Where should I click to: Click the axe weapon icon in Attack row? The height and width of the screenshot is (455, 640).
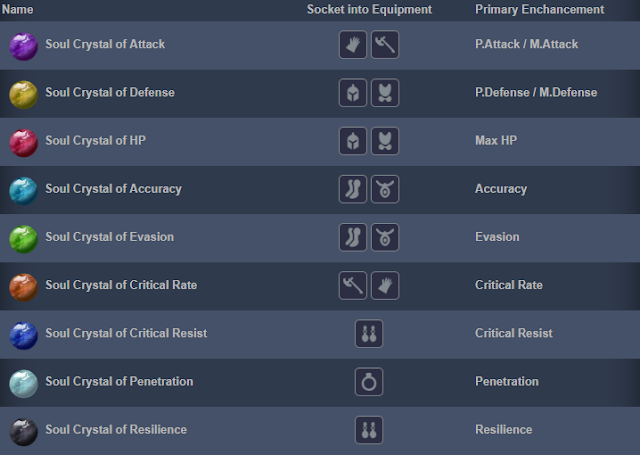coord(385,44)
